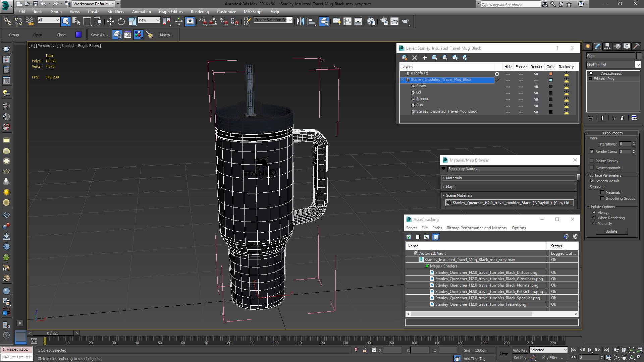Open the Rendering menu

[x=200, y=11]
